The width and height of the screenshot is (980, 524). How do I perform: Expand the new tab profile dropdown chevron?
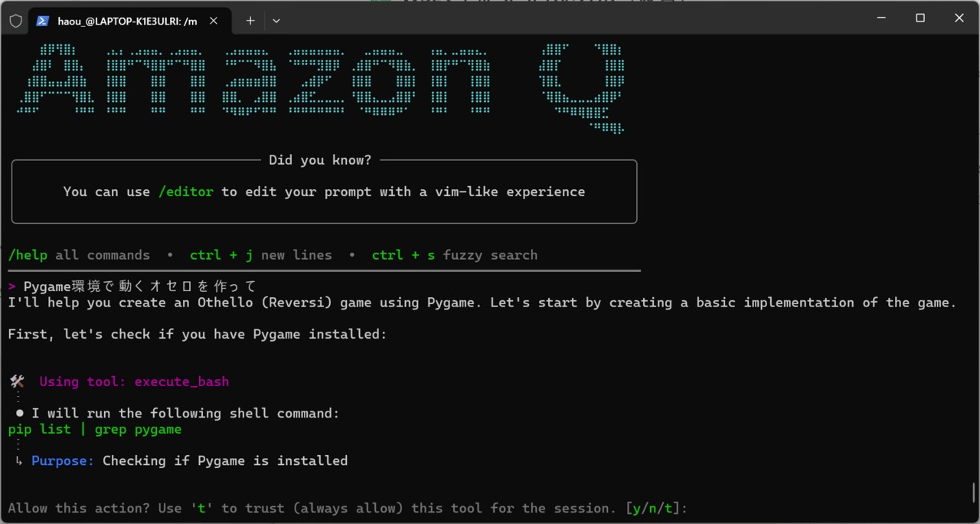click(276, 21)
